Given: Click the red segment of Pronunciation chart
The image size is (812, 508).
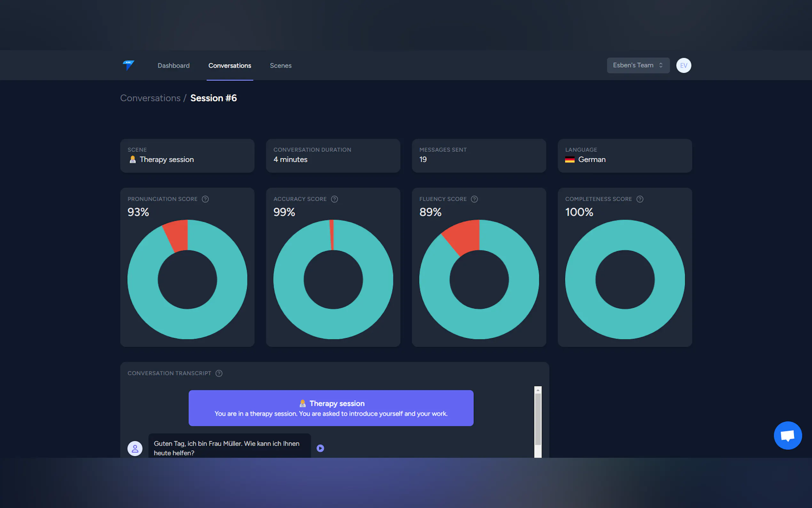Looking at the screenshot, I should 177,235.
